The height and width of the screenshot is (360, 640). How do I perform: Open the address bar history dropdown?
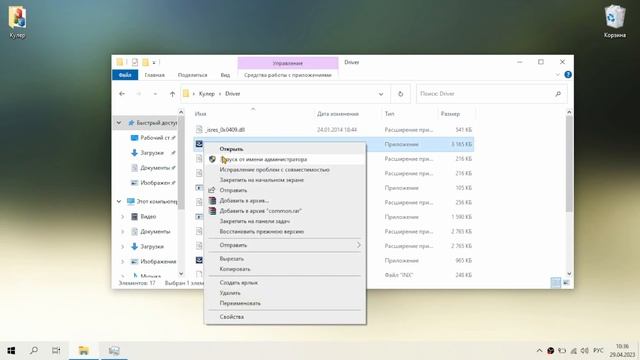381,94
